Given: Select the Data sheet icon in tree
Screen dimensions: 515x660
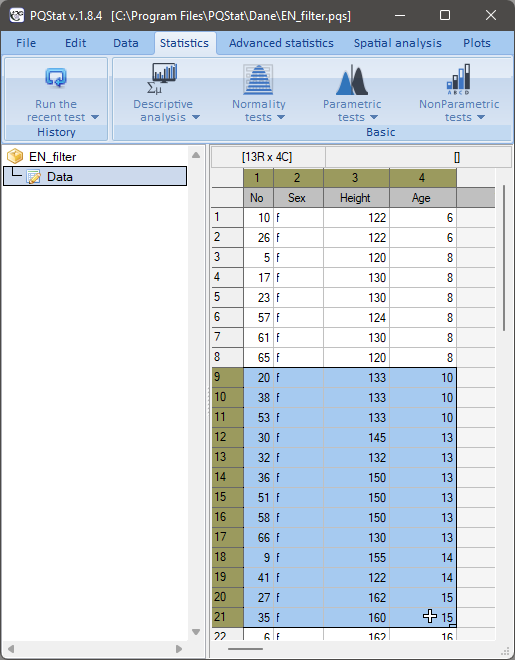Looking at the screenshot, I should [34, 177].
